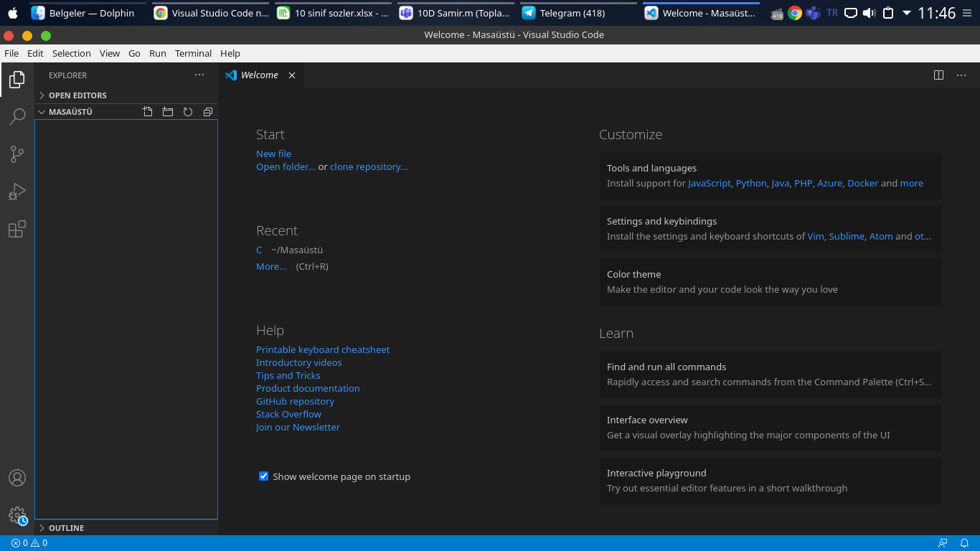Image resolution: width=980 pixels, height=551 pixels.
Task: Click More... link under Recent
Action: point(271,266)
